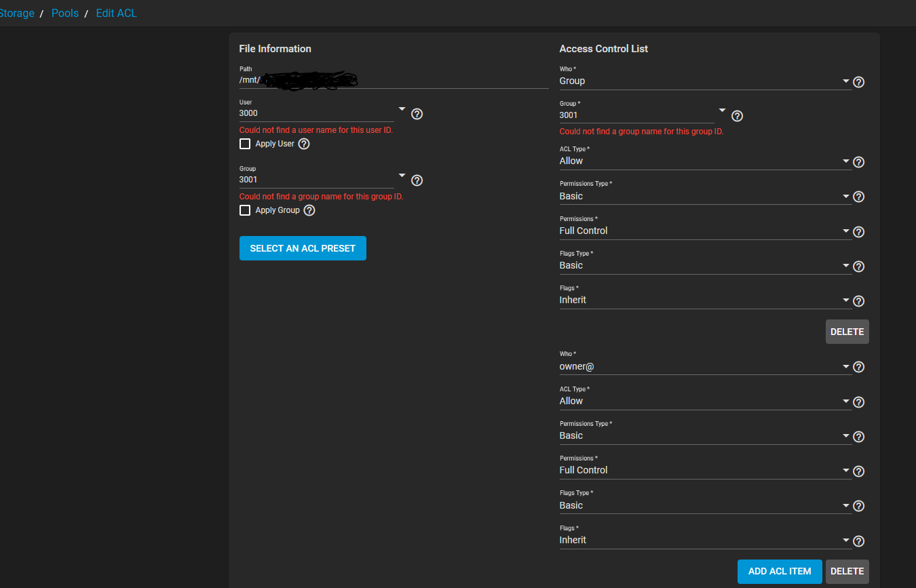Open the Who dropdown set to Group
Viewport: 916px width, 588px height.
[704, 81]
